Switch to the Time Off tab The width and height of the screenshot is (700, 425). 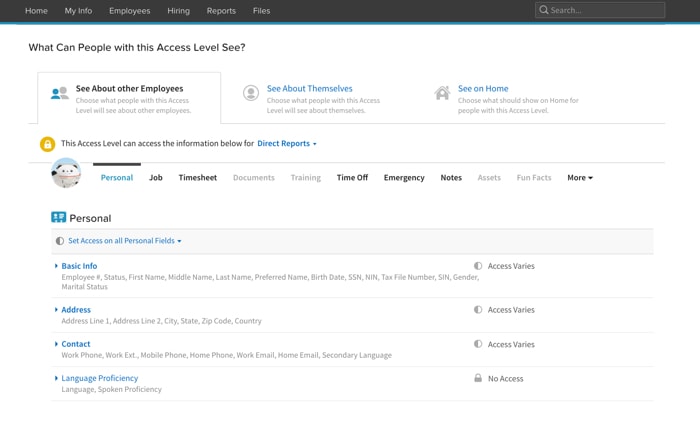352,178
